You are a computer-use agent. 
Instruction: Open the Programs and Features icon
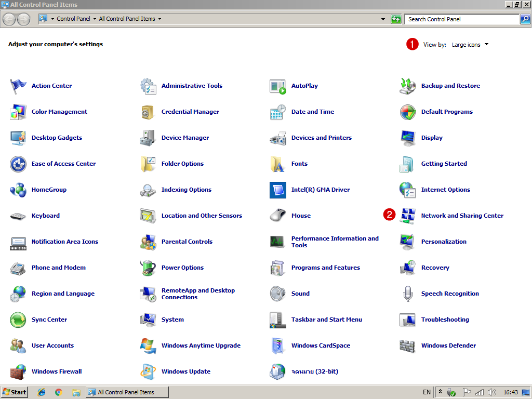coord(278,268)
